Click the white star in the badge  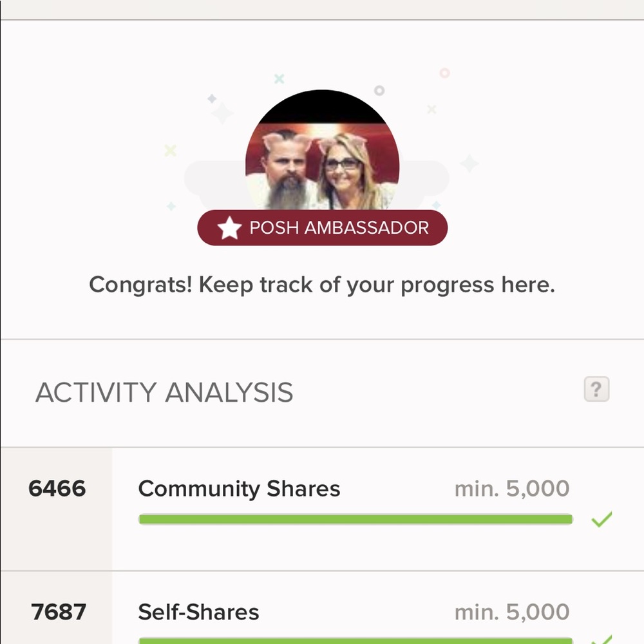tap(229, 228)
